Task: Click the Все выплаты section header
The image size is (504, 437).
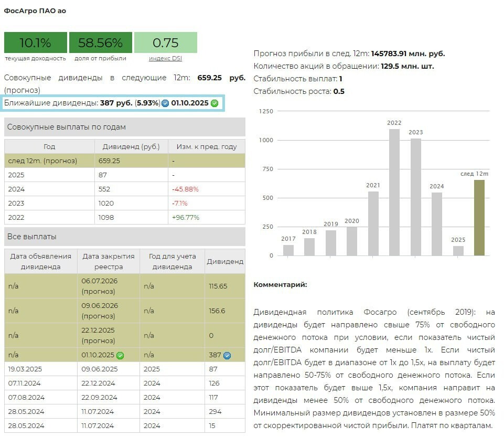Action: [124, 237]
